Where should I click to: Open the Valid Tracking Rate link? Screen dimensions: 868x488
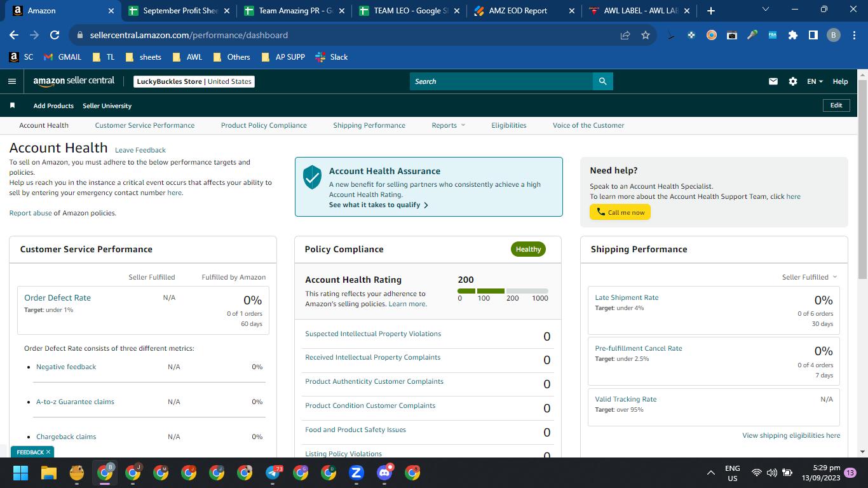click(625, 399)
